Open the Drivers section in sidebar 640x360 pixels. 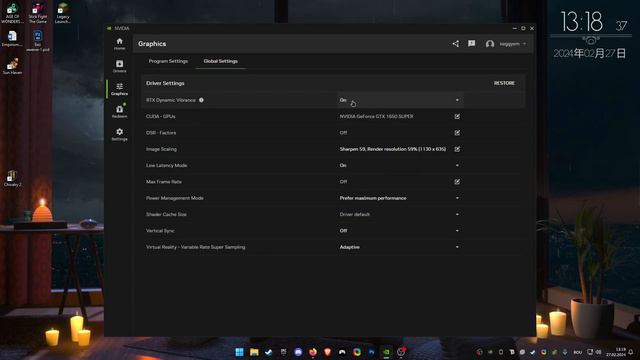click(x=119, y=66)
